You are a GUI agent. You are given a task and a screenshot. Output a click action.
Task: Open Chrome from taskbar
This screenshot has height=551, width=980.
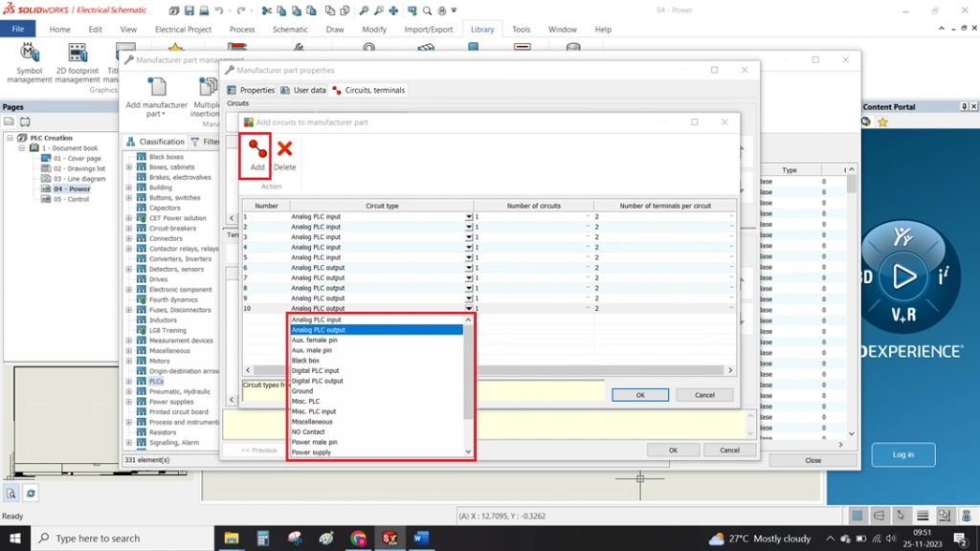coord(358,538)
